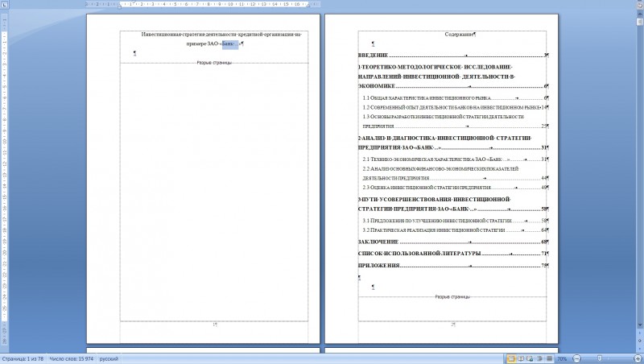The image size is (644, 364).
Task: Switch to Draft view
Action: tap(549, 358)
